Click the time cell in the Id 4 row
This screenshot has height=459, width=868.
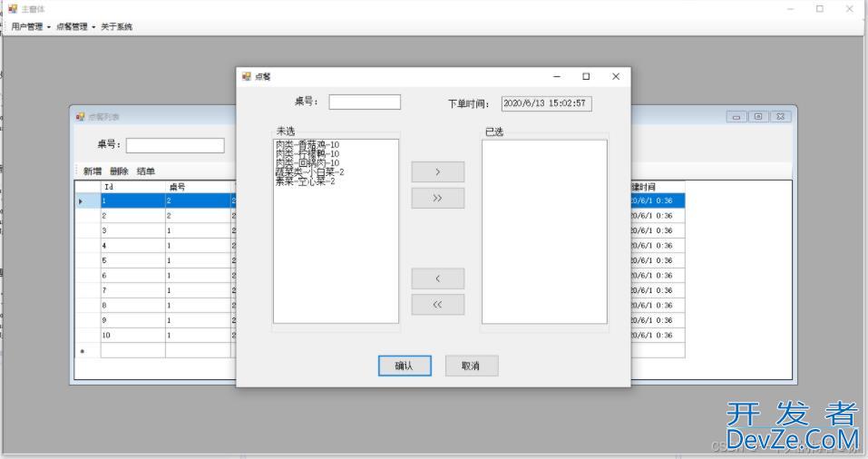point(657,245)
